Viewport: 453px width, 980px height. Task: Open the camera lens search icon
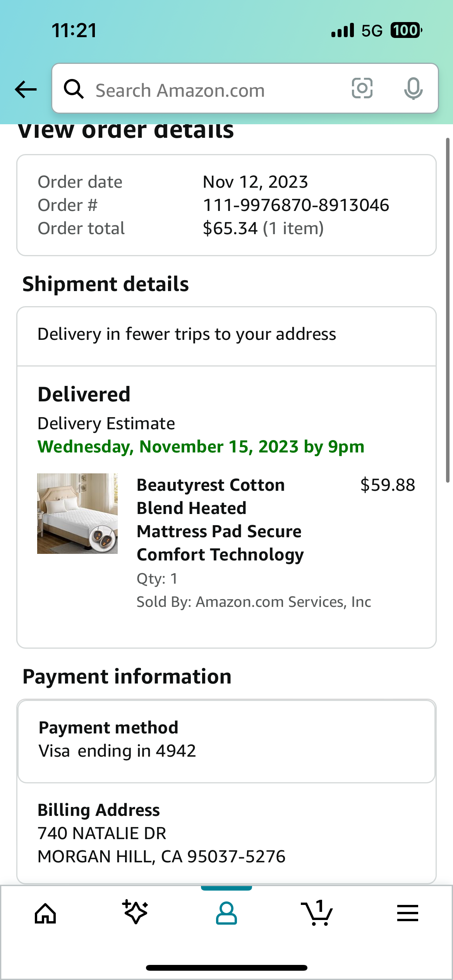(x=362, y=89)
